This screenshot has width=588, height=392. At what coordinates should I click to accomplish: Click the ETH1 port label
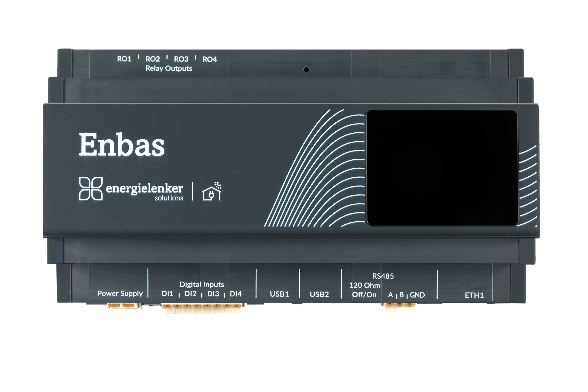click(x=474, y=295)
